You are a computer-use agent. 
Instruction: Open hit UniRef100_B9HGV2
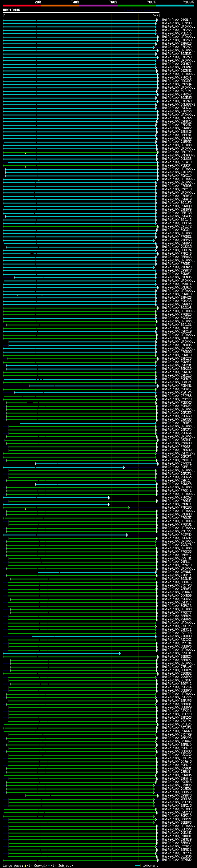(x=176, y=406)
